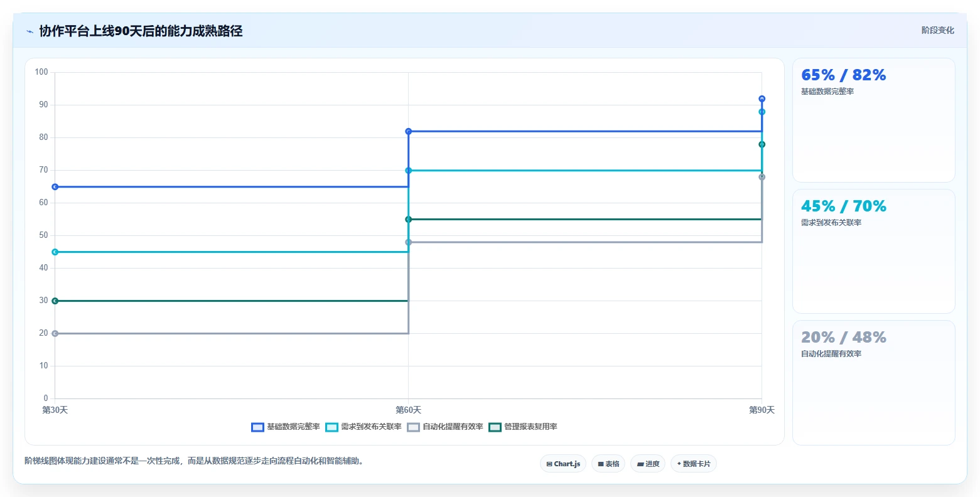Toggle 自动化提醒有效率 legend entry
Screen dimensions: 980x497
click(x=445, y=427)
